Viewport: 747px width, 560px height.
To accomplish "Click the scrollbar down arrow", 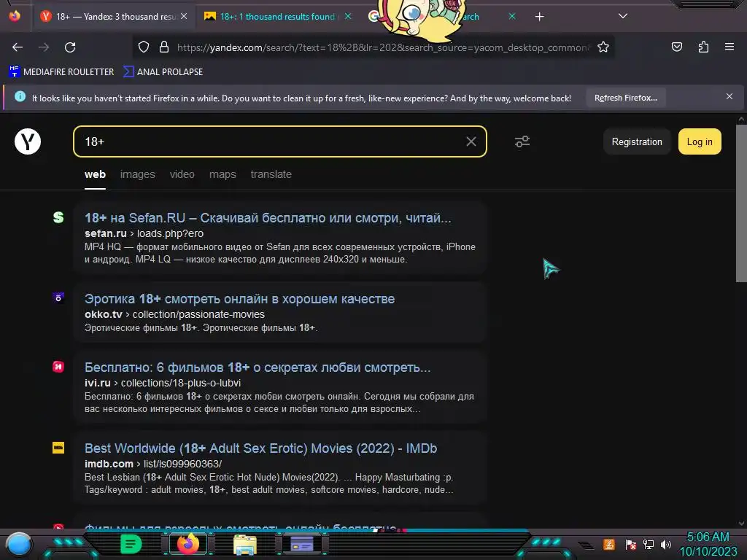I will 741,524.
